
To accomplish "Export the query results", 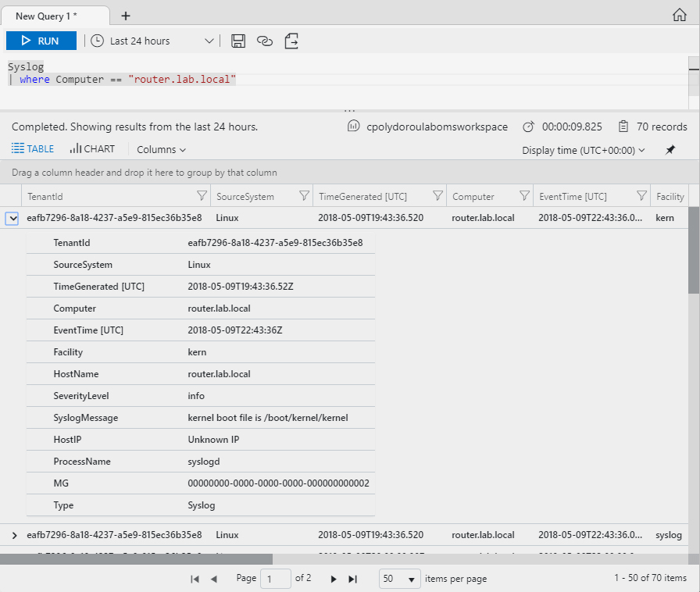I will [x=291, y=41].
